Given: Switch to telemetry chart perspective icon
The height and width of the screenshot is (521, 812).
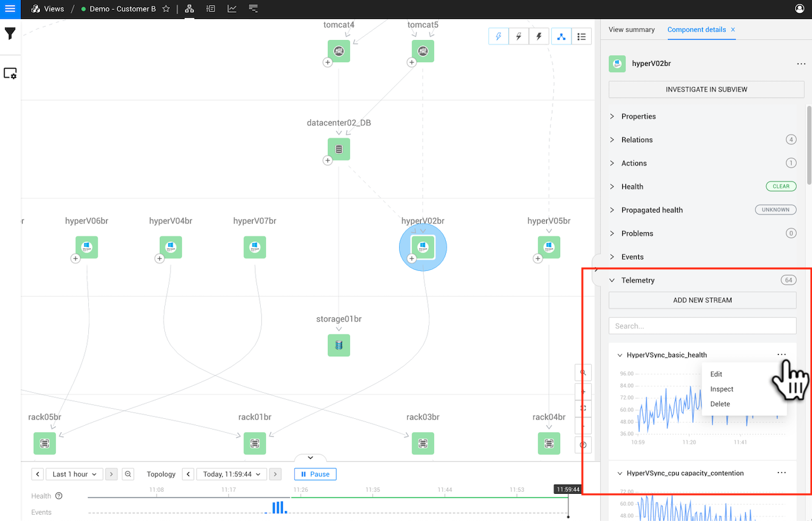Looking at the screenshot, I should (x=232, y=9).
